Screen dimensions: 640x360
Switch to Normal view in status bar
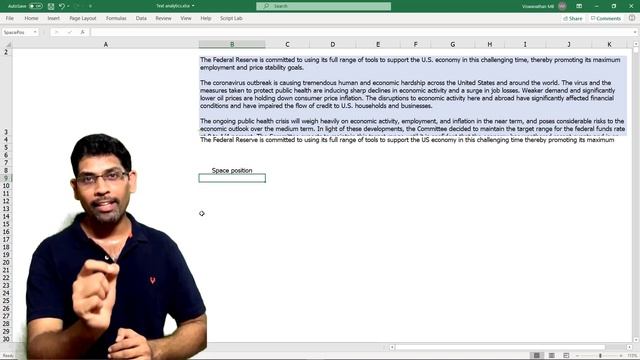[537, 356]
